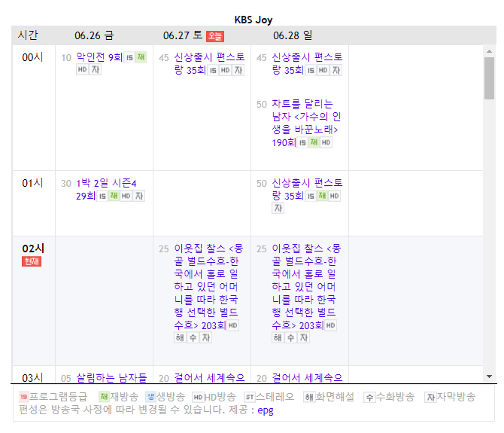Viewport: 504px width, 433px height.
Task: Open the epg provider link
Action: [266, 410]
